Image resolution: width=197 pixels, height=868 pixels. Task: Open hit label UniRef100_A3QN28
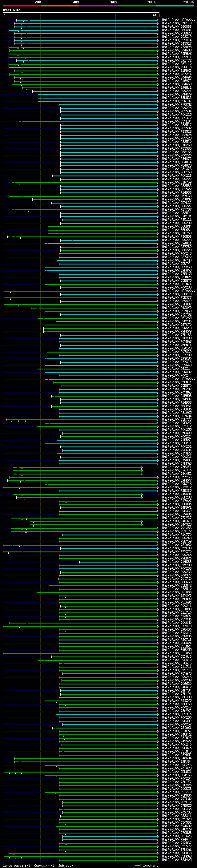click(x=177, y=33)
